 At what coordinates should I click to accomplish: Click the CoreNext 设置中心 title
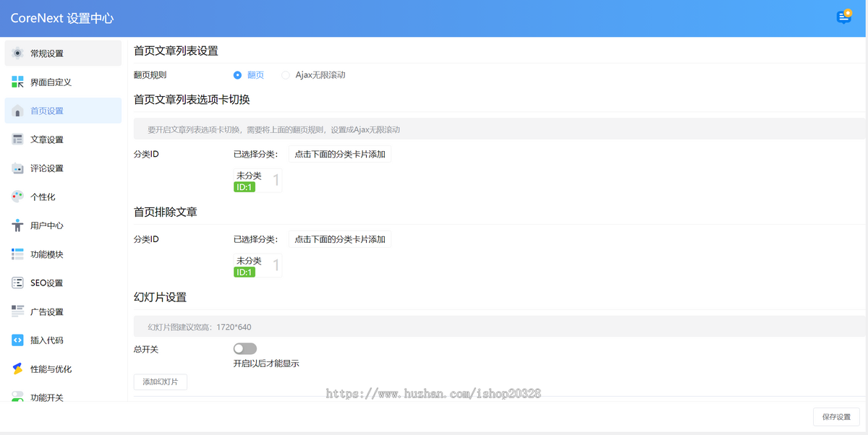point(62,19)
